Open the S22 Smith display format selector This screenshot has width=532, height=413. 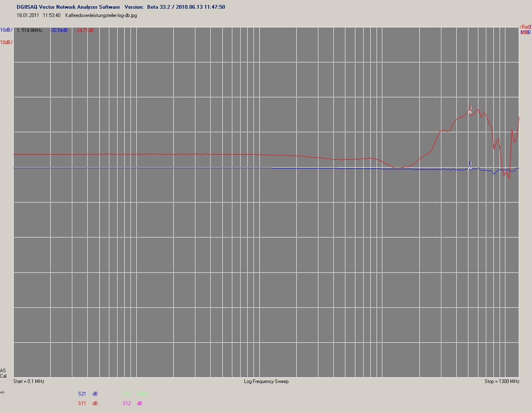coord(142,394)
